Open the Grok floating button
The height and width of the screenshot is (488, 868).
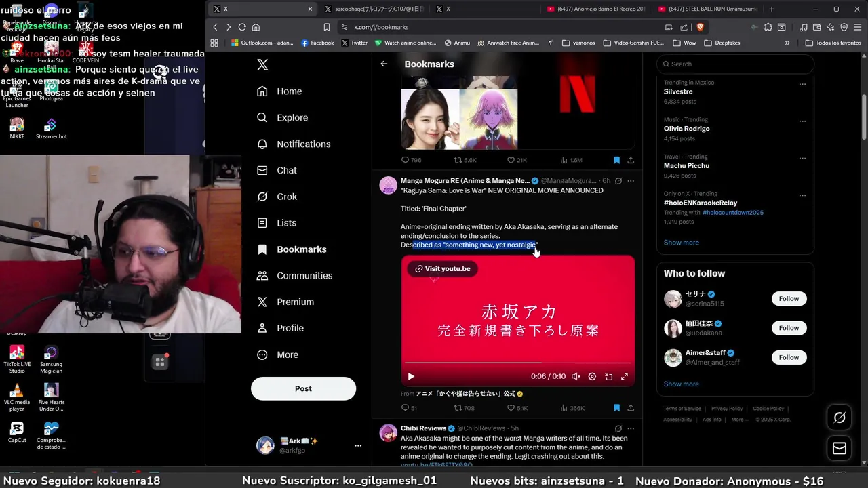[840, 418]
